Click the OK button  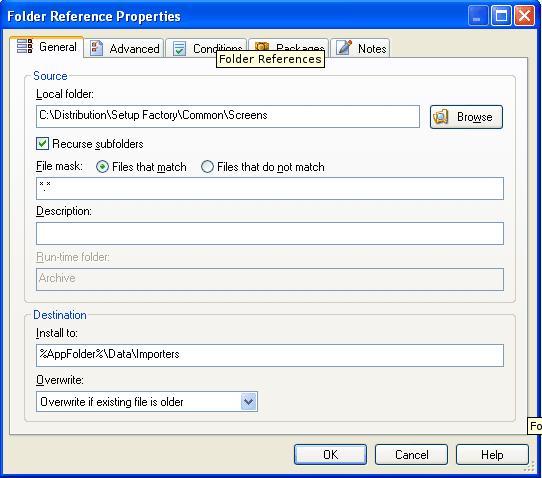(x=330, y=454)
